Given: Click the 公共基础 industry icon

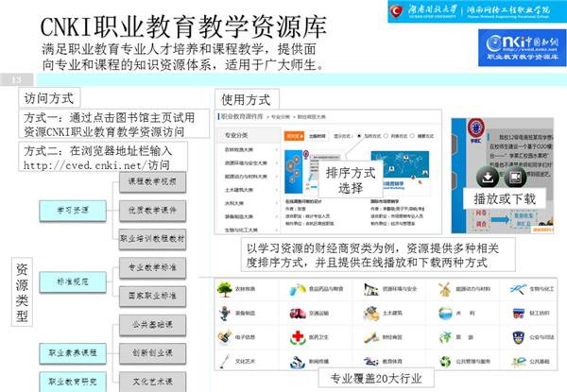Looking at the screenshot, I should pyautogui.click(x=519, y=361).
